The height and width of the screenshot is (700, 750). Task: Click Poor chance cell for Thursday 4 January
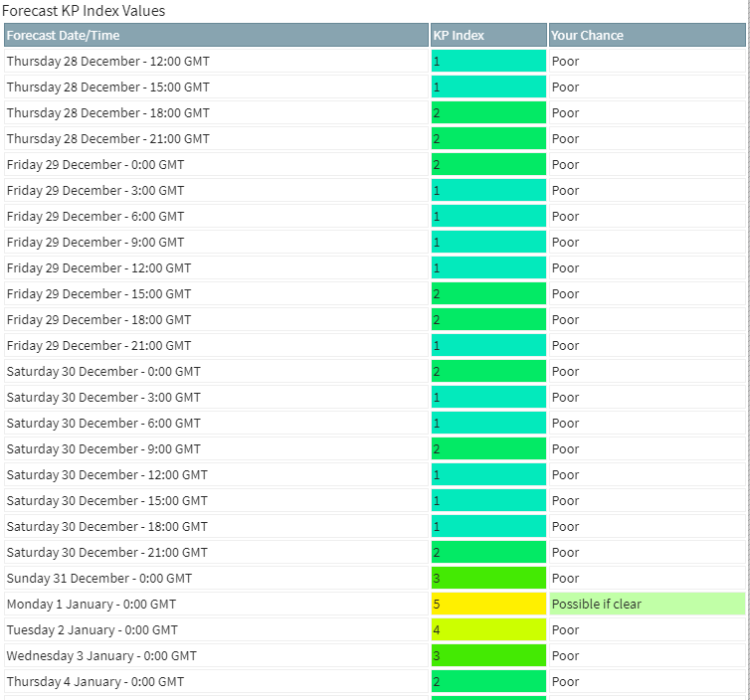[x=648, y=681]
